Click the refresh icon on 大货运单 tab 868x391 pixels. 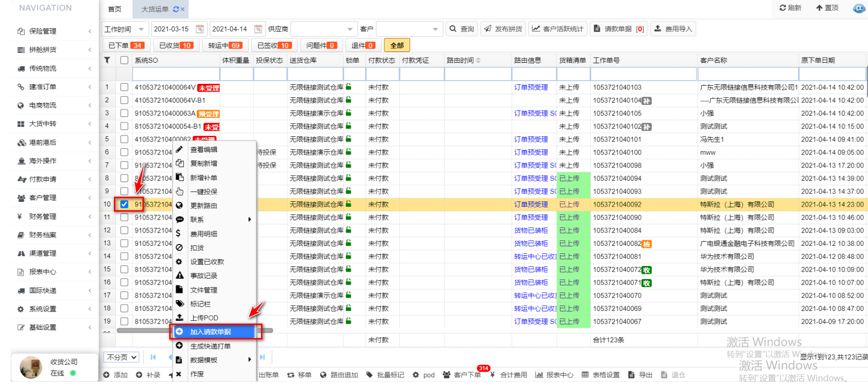coord(176,9)
